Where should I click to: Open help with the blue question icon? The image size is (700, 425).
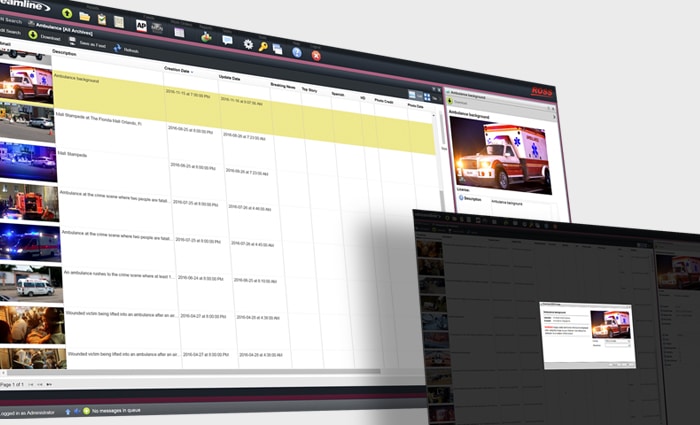(297, 53)
